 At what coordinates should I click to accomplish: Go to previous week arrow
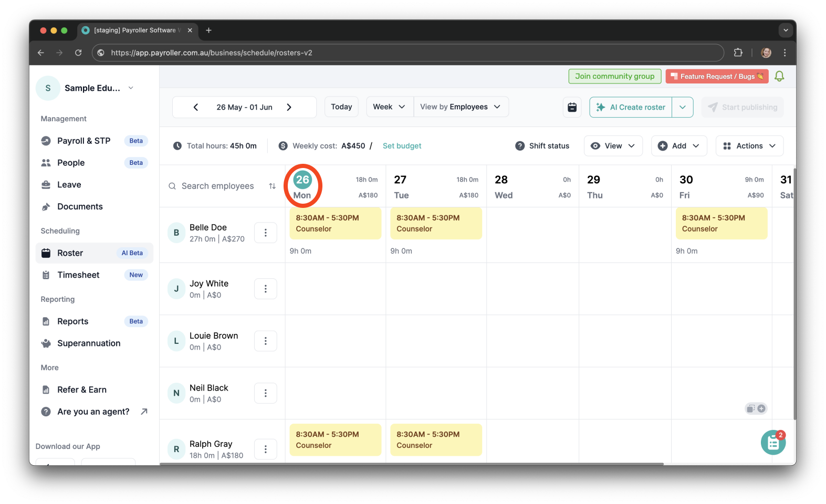[x=195, y=107]
